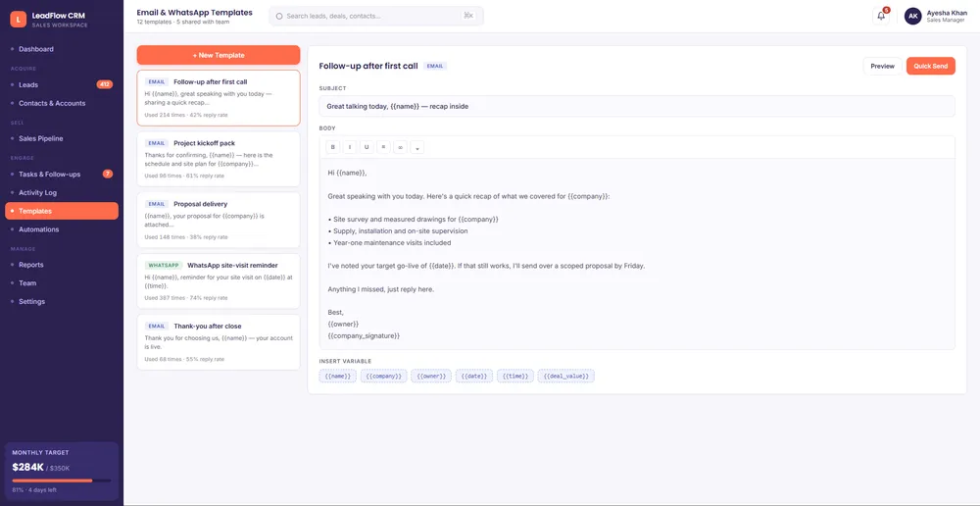Click the EMAIL tag on Project kickoff pack
This screenshot has width=980, height=506.
point(157,143)
